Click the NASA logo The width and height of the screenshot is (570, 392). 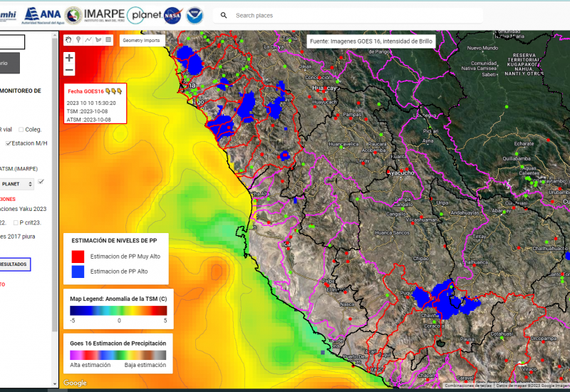click(x=172, y=15)
